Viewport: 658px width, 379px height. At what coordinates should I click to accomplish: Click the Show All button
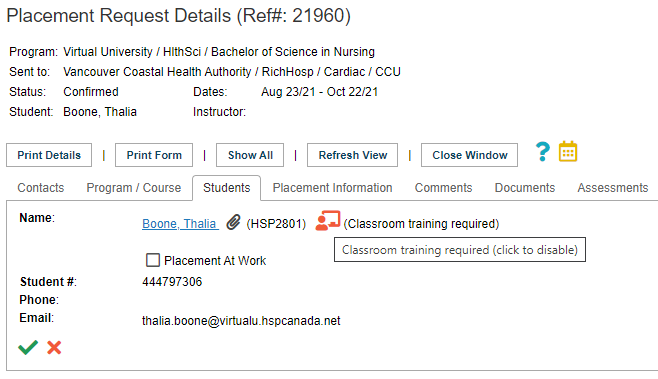point(250,155)
